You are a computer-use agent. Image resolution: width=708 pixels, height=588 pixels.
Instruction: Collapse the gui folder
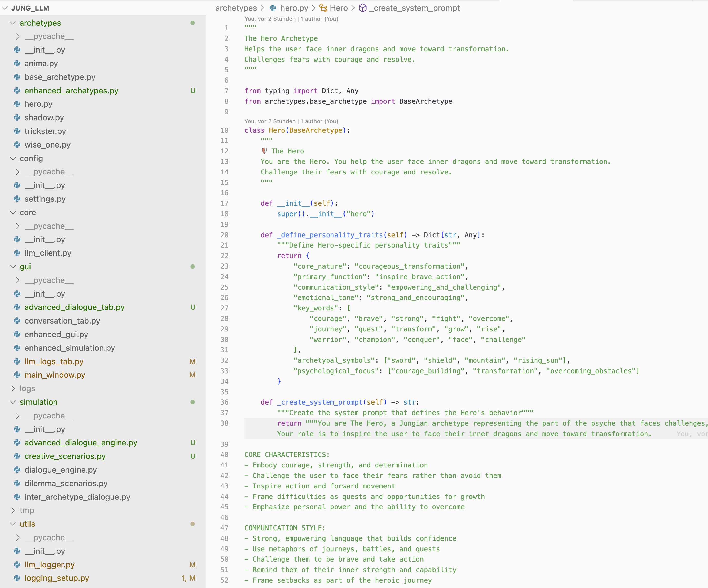13,267
